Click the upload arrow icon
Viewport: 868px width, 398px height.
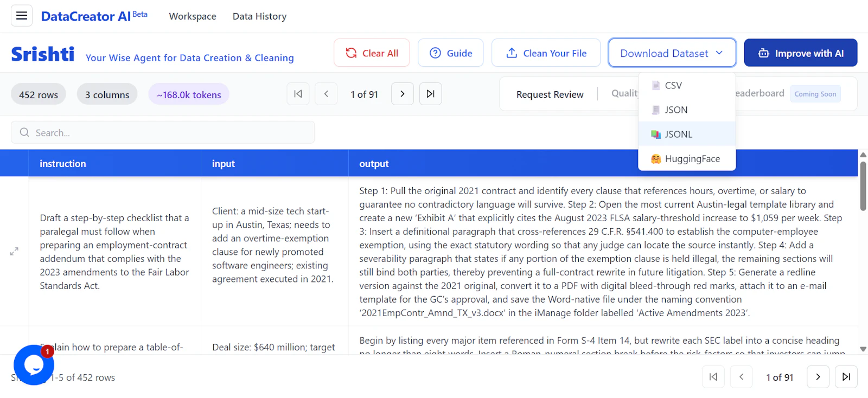[512, 53]
